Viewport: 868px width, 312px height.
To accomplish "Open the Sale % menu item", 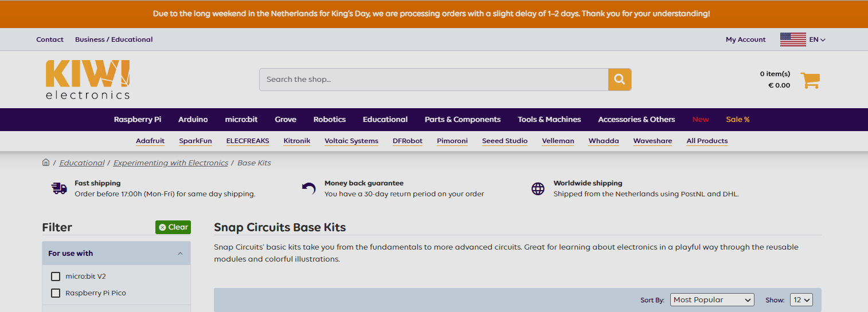I will point(738,120).
